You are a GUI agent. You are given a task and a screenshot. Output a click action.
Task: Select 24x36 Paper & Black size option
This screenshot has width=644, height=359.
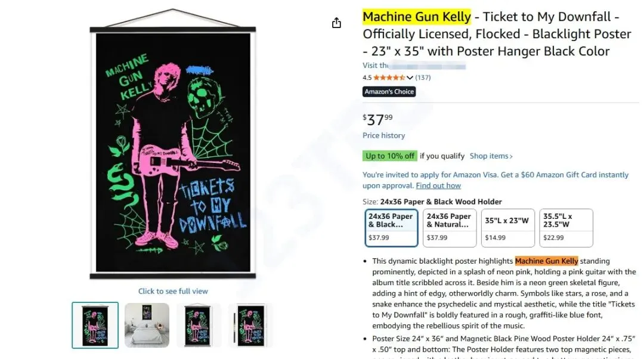coord(391,228)
